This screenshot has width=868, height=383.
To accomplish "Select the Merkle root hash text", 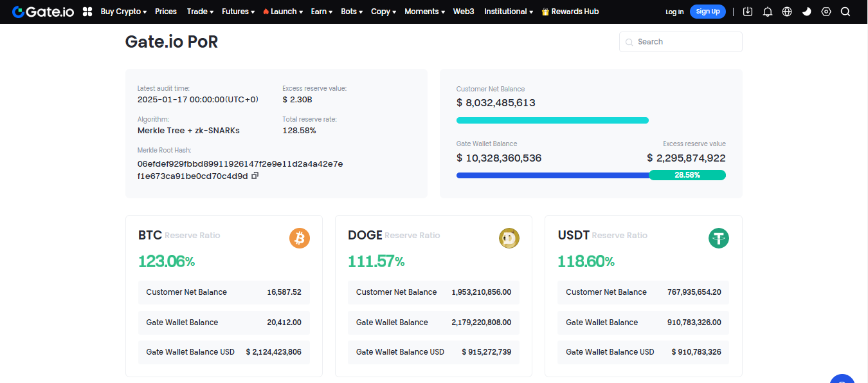I will coord(240,170).
